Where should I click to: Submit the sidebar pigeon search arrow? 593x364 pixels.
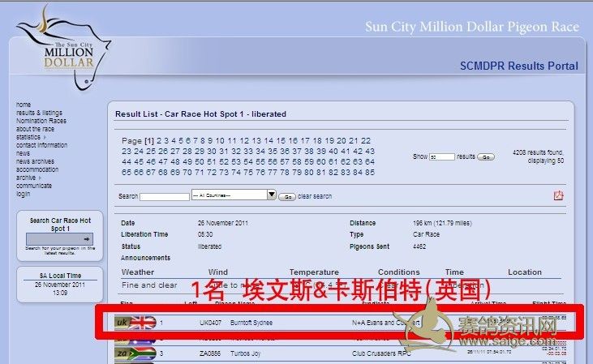87,239
